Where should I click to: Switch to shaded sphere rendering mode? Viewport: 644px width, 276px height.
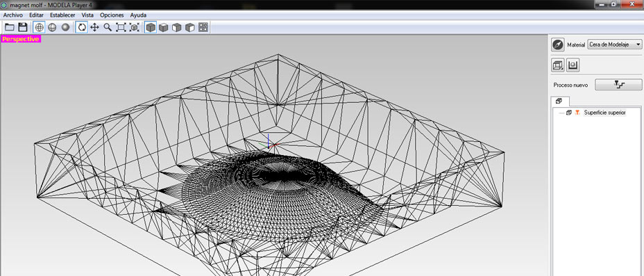tap(65, 28)
